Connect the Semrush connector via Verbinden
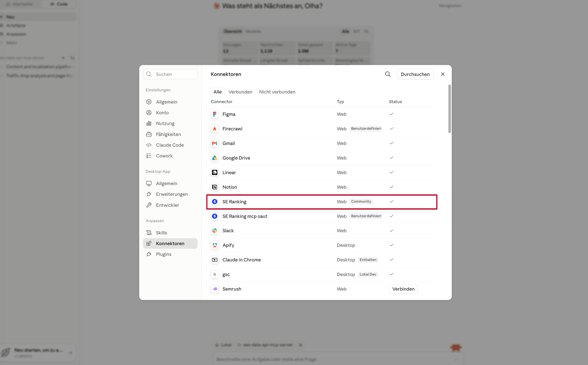The height and width of the screenshot is (365, 588). tap(403, 289)
